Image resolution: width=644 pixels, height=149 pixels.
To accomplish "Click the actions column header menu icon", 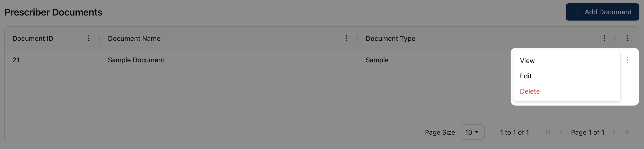I will [x=628, y=38].
